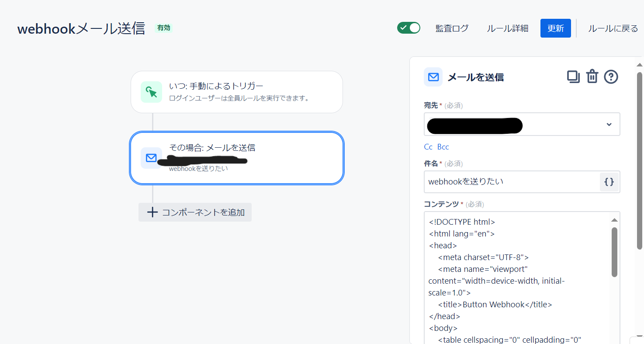644x344 pixels.
Task: Toggle the rule enabled switch
Action: [x=409, y=28]
